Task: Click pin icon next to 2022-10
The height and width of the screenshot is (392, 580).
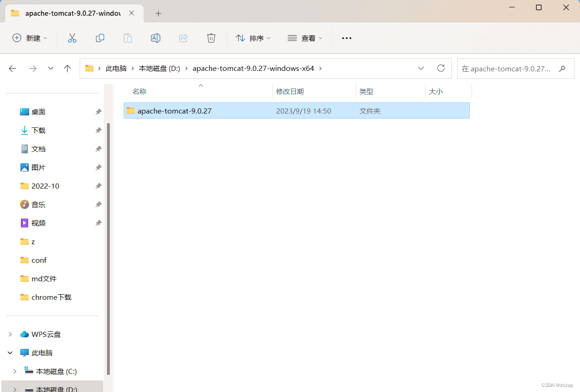Action: (x=98, y=186)
